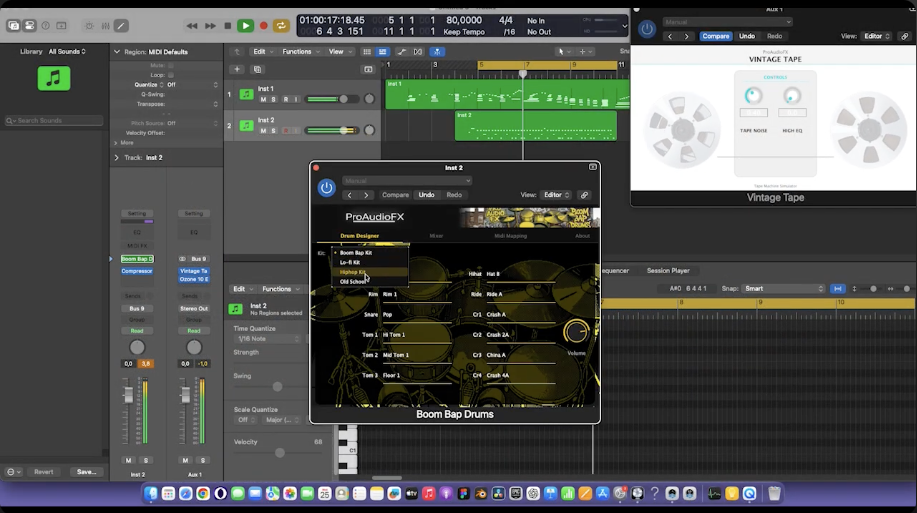Screen dimensions: 917x513
Task: Toggle Cycle mode button
Action: (281, 26)
